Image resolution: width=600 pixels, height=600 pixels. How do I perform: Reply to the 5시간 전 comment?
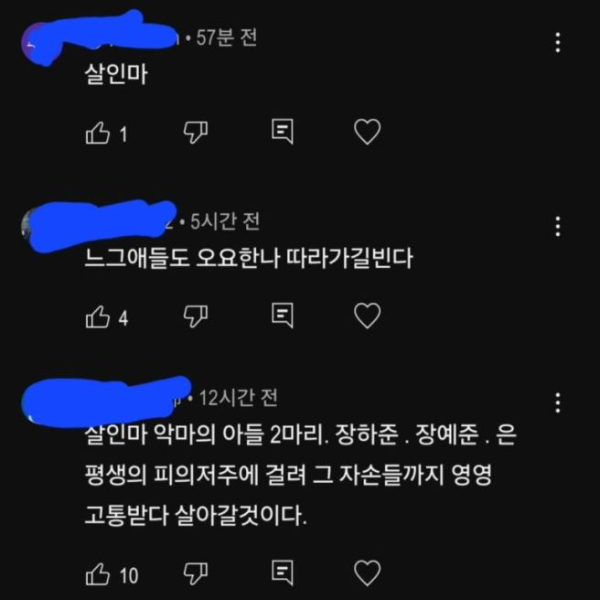click(x=282, y=316)
